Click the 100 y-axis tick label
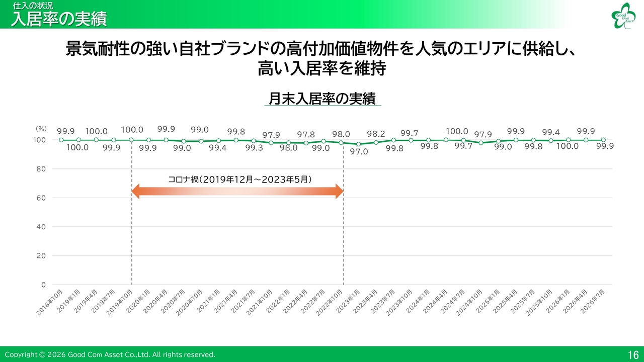This screenshot has height=362, width=644. tap(40, 140)
